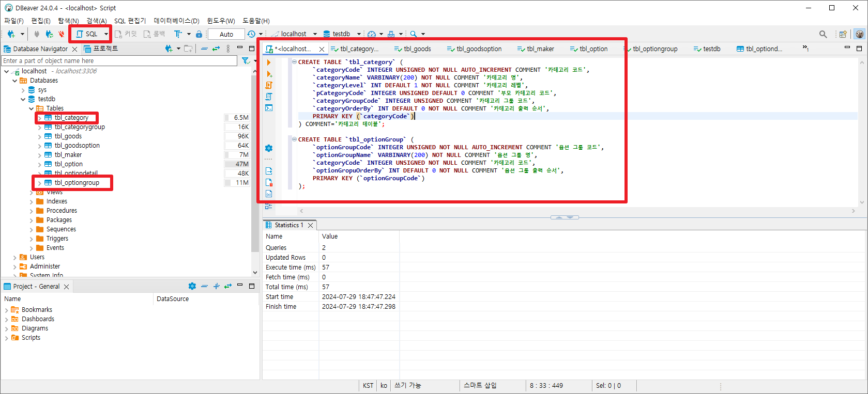Select the tbl_optiongroup table in the tree
The image size is (868, 394).
(77, 183)
